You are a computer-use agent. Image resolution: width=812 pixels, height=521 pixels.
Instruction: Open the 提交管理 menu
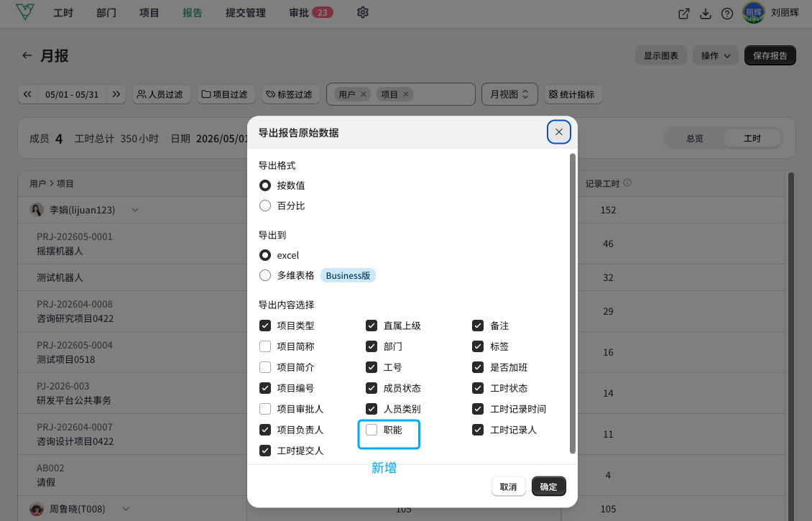pyautogui.click(x=246, y=12)
